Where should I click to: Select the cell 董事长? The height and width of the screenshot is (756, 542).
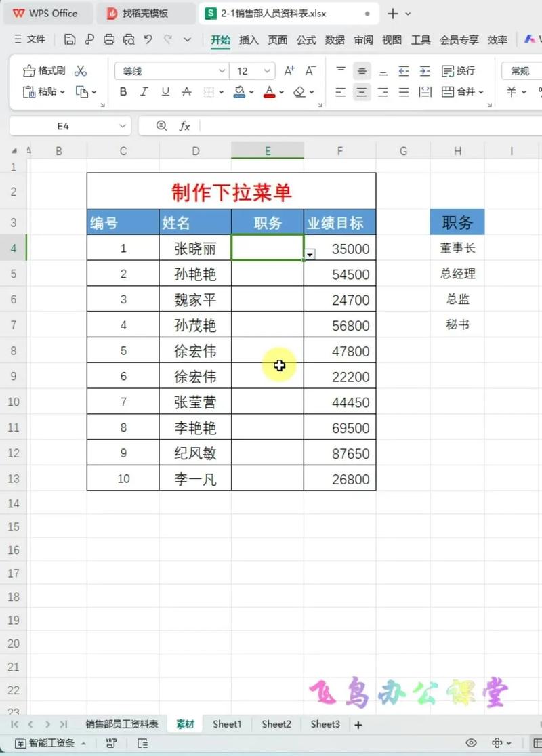457,248
